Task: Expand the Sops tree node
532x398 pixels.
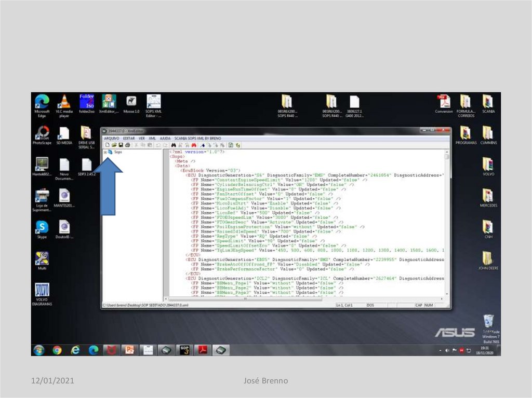Action: point(105,152)
